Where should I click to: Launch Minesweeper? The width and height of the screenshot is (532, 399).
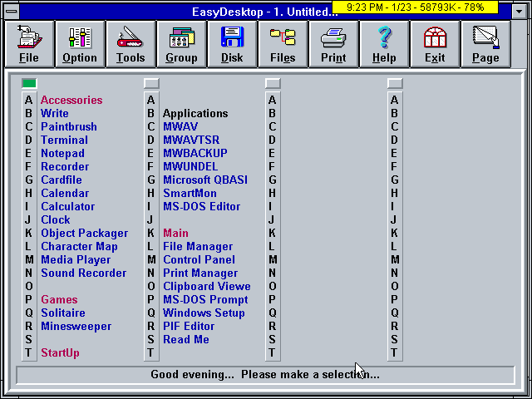pyautogui.click(x=76, y=327)
